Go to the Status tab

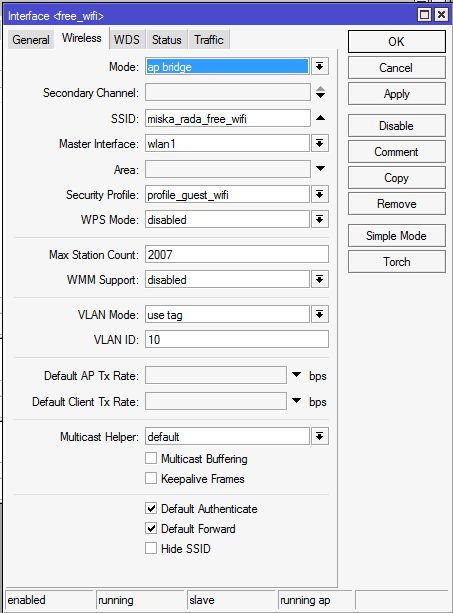pyautogui.click(x=167, y=39)
